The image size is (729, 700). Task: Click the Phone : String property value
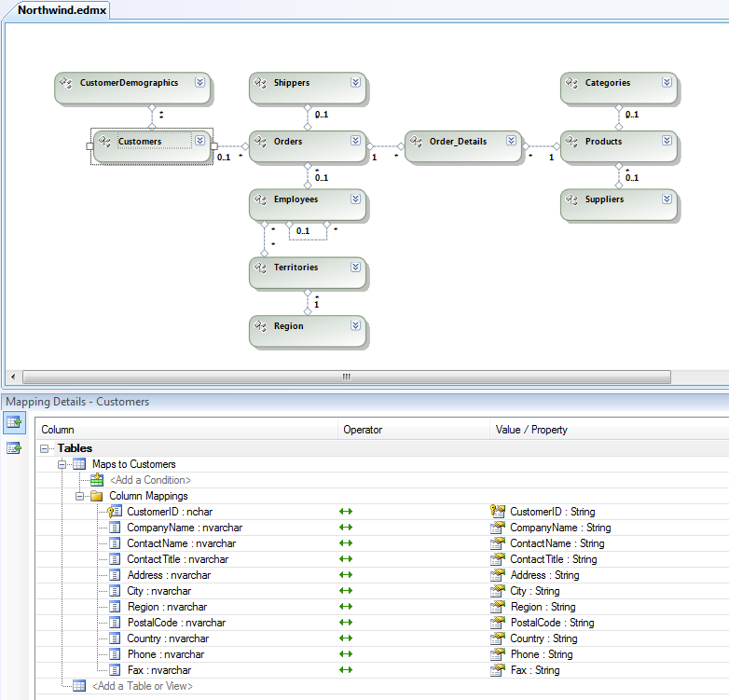[542, 654]
